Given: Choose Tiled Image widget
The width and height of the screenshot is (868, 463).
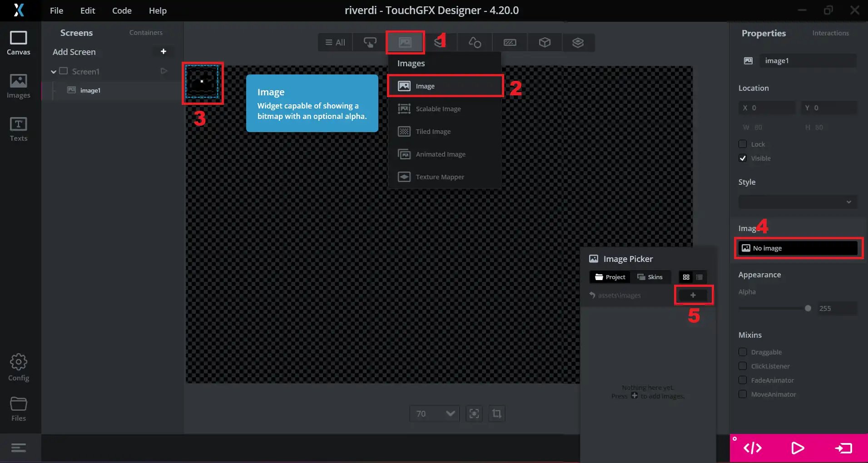Looking at the screenshot, I should 445,131.
